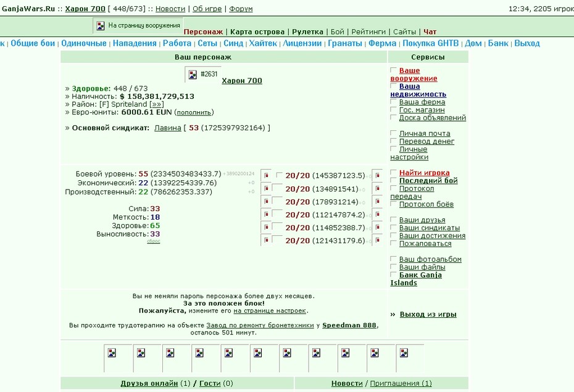
Task: Click the small icon beside 'Найти игрока'
Action: [x=394, y=172]
